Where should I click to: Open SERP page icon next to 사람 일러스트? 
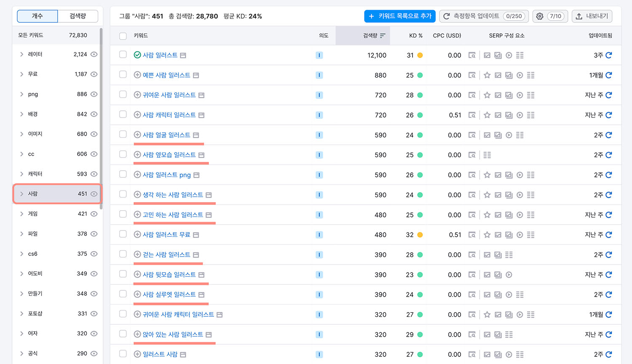click(x=183, y=55)
